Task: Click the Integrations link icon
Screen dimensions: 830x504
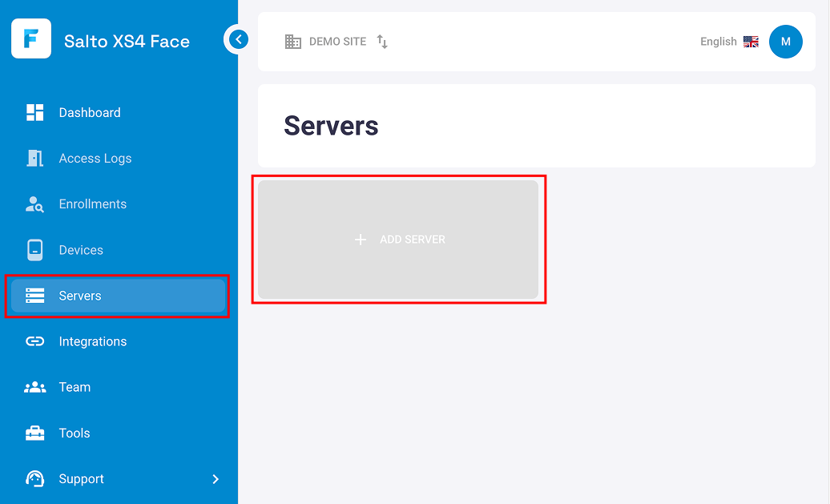Action: (x=35, y=341)
